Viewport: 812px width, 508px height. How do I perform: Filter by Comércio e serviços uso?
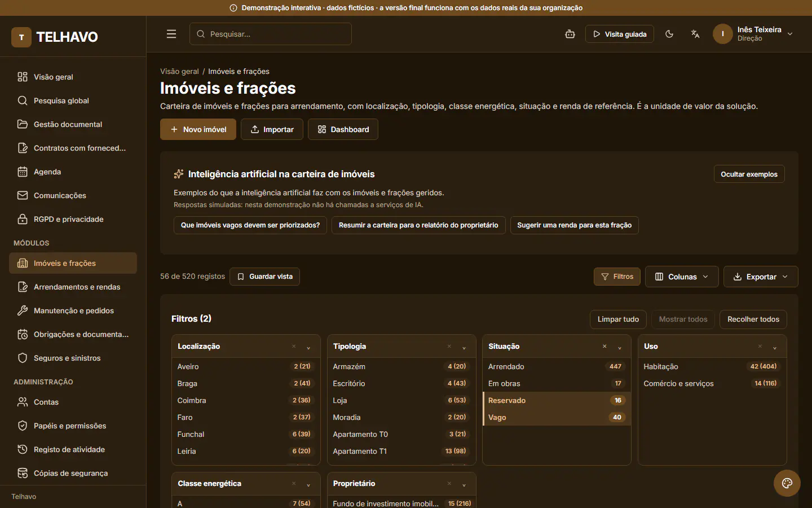tap(712, 383)
